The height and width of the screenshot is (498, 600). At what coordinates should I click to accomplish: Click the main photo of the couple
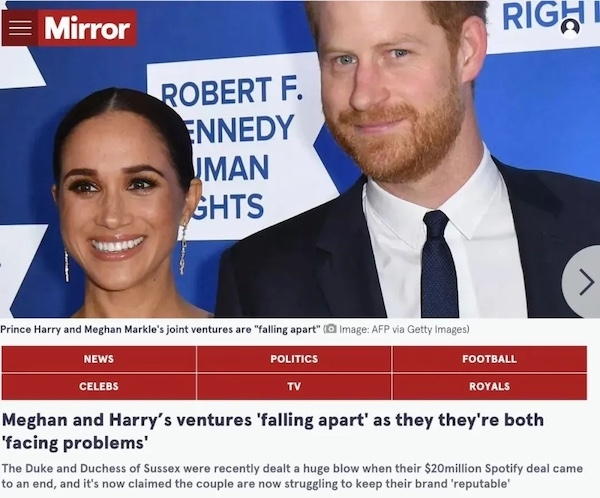coord(300,159)
